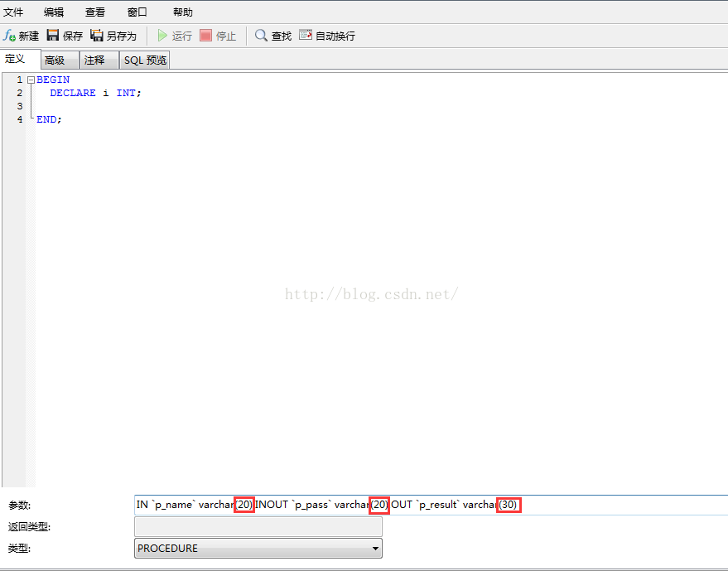This screenshot has width=728, height=571.
Task: Open the 窗口 menu
Action: point(137,12)
